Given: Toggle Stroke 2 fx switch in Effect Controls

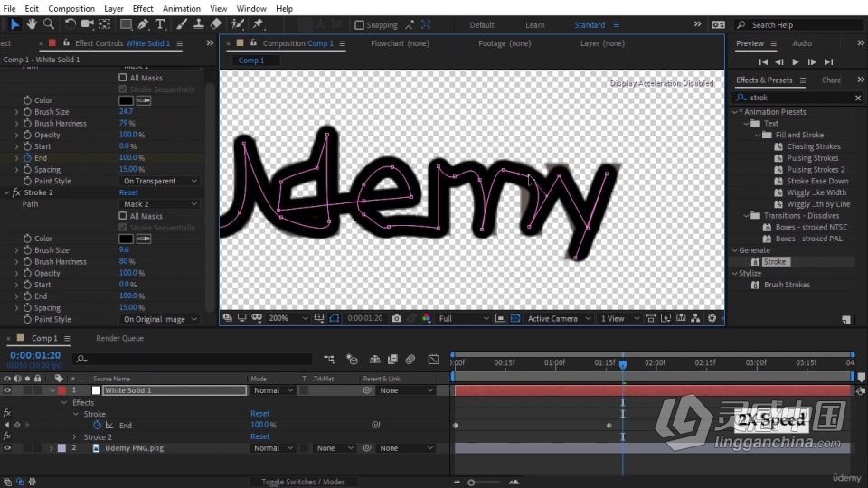Looking at the screenshot, I should [16, 192].
